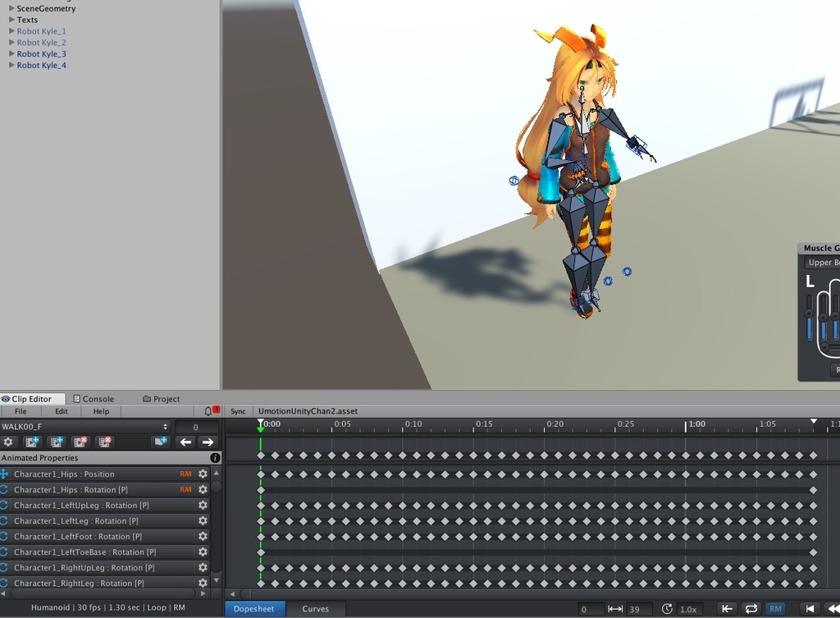The image size is (840, 618).
Task: Expand Robot Kyle_1 in hierarchy
Action: (11, 30)
